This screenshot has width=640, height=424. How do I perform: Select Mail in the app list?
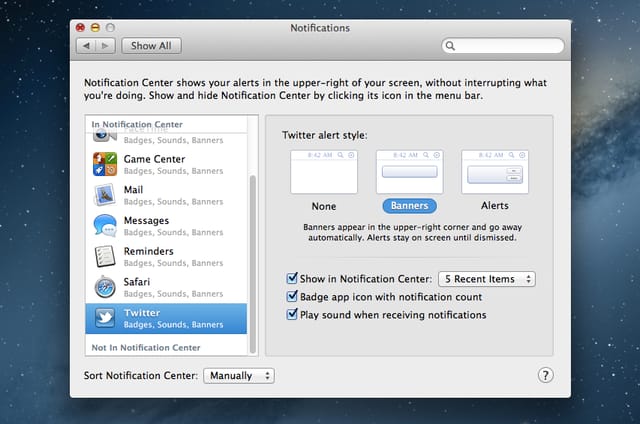166,195
